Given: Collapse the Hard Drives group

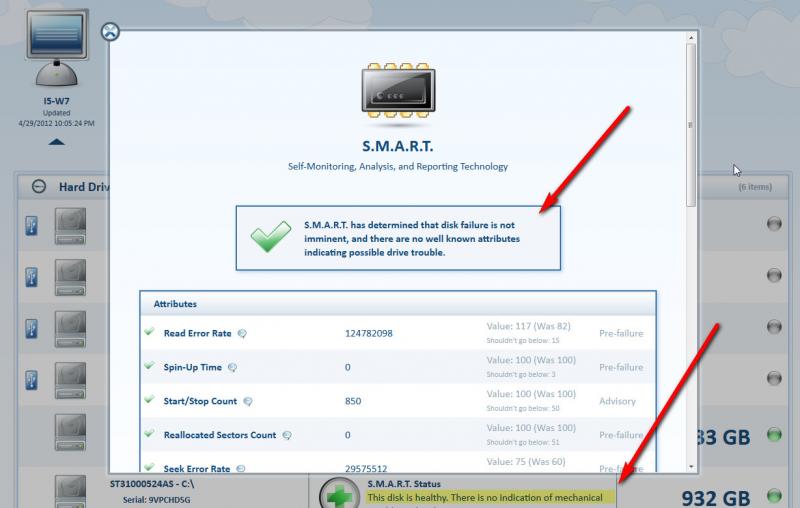Looking at the screenshot, I should point(39,186).
